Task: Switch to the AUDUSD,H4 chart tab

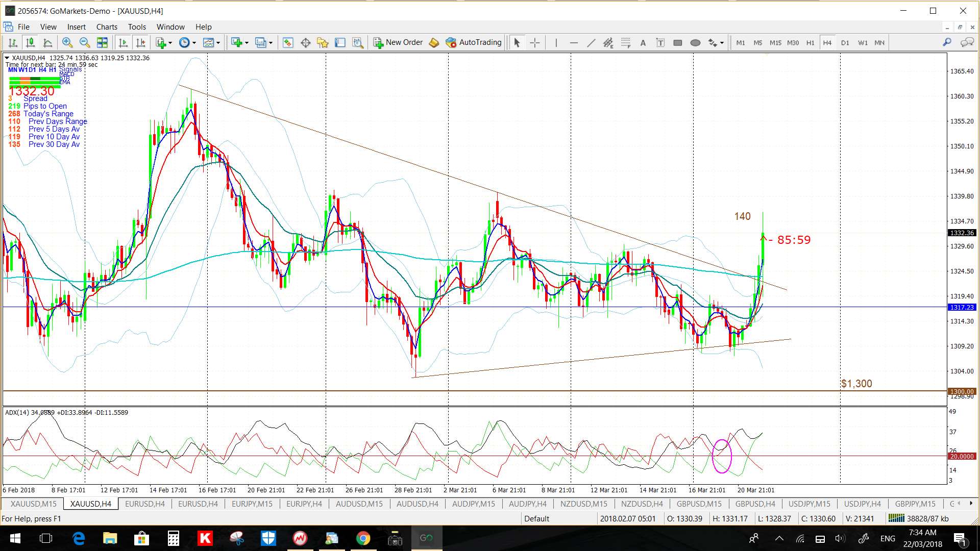Action: (x=418, y=504)
